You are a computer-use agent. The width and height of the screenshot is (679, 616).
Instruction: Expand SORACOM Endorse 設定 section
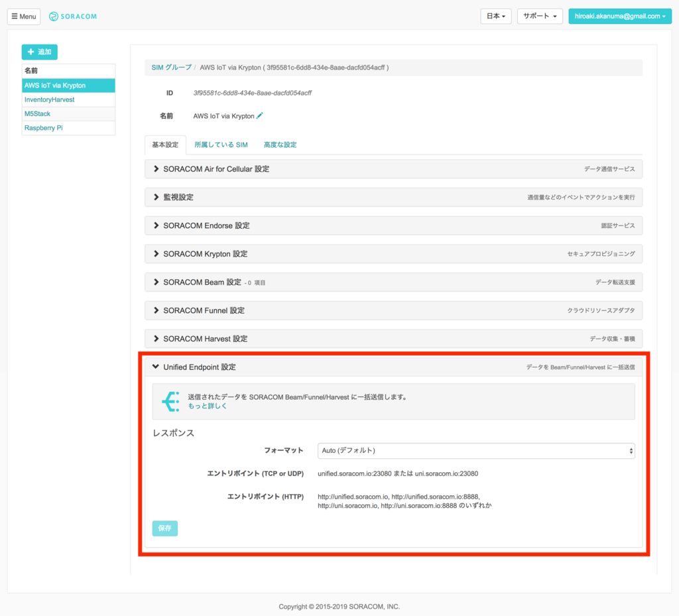[393, 225]
